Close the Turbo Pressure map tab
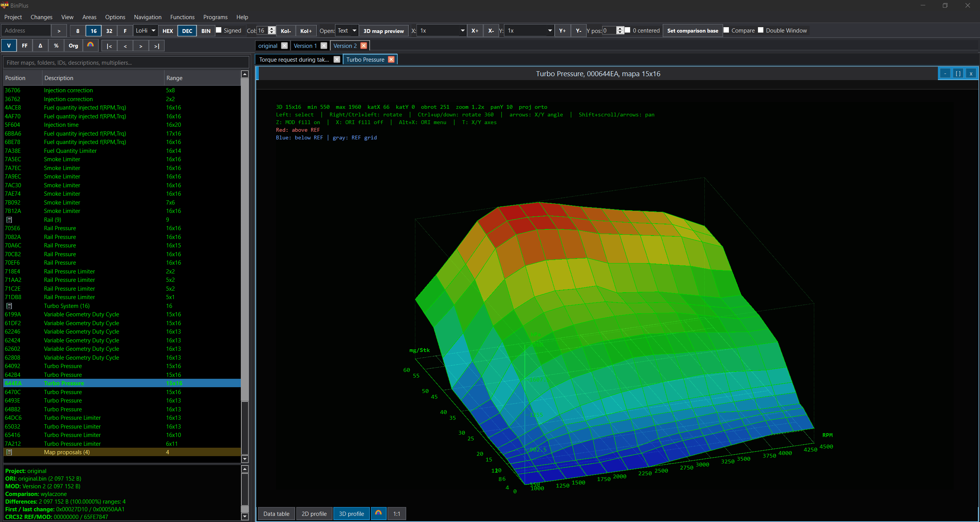The image size is (980, 522). point(391,59)
